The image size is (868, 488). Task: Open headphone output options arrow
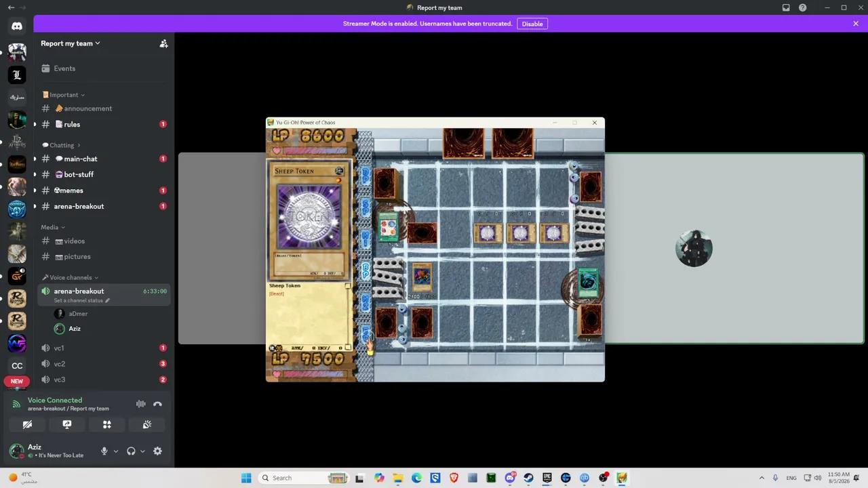142,451
